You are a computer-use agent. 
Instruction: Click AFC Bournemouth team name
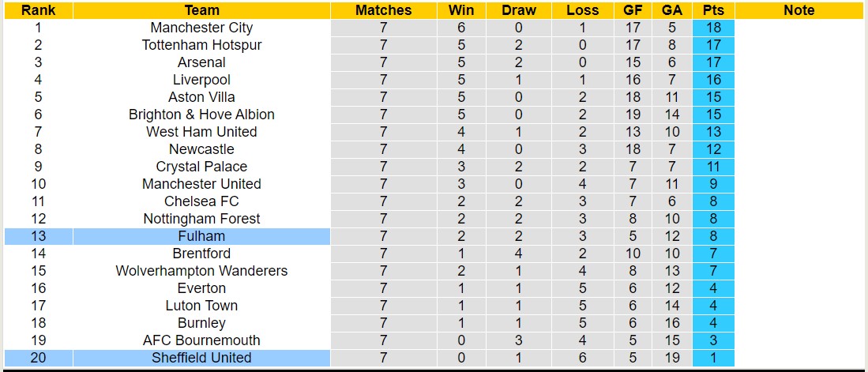click(201, 340)
